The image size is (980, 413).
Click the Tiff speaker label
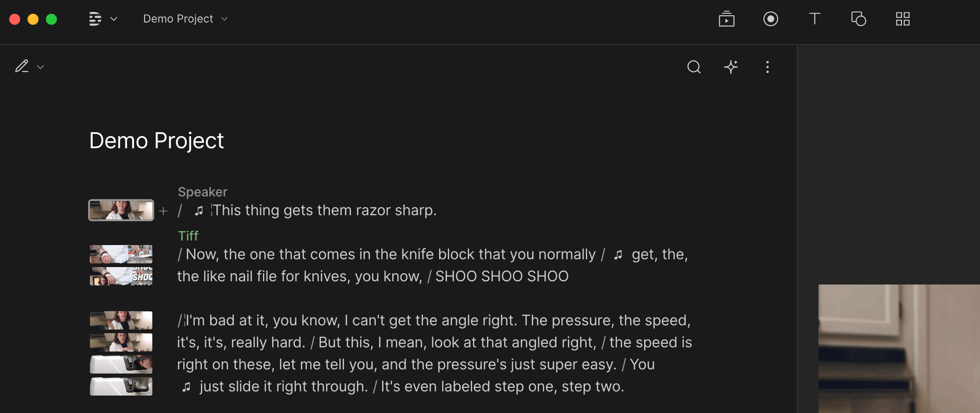coord(188,236)
